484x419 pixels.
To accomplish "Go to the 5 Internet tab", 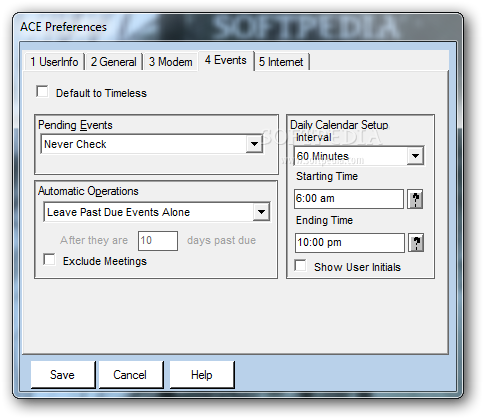I will point(281,62).
